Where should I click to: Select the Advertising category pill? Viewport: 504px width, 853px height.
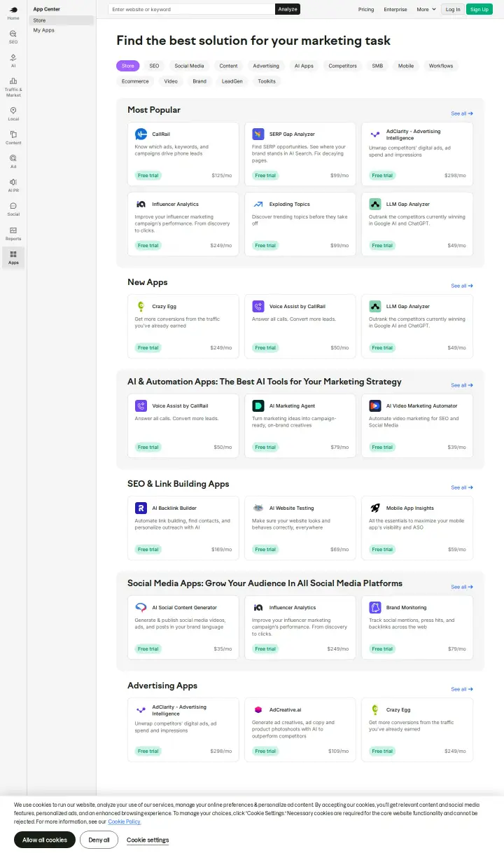point(266,66)
